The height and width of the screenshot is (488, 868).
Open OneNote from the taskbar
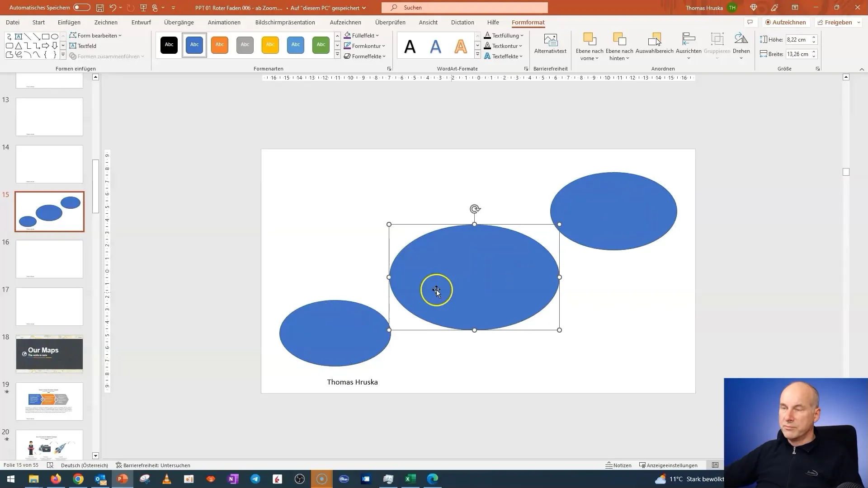233,479
